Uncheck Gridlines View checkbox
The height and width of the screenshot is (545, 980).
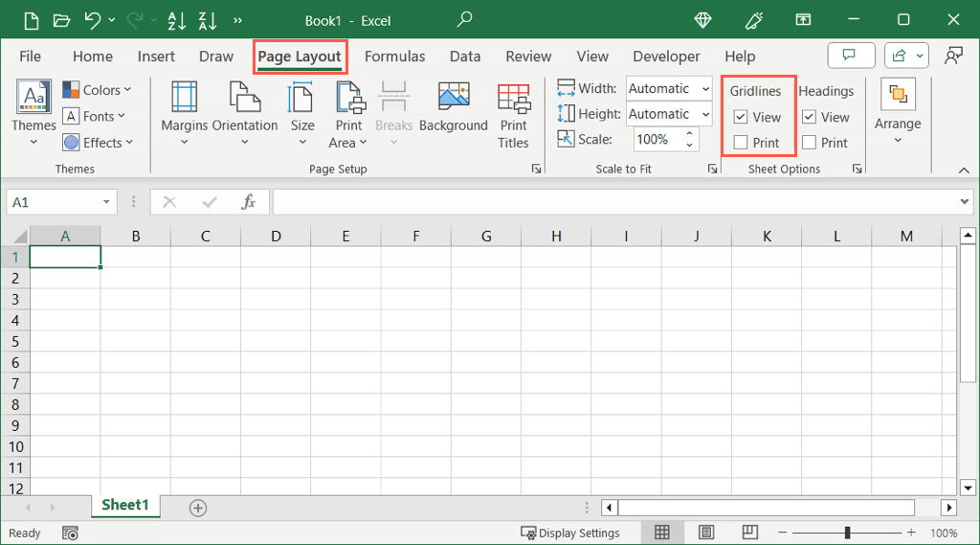[x=741, y=117]
